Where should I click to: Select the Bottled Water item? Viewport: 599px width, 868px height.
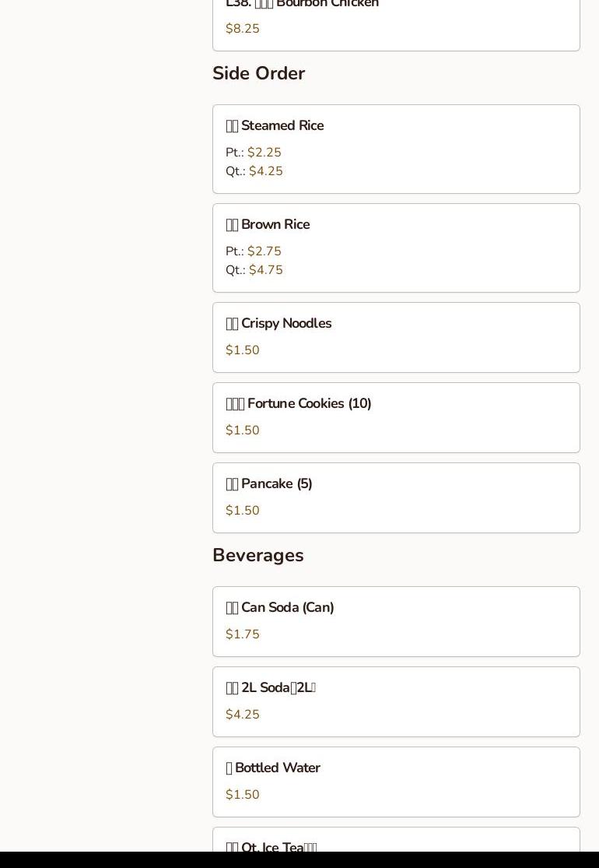point(277,768)
